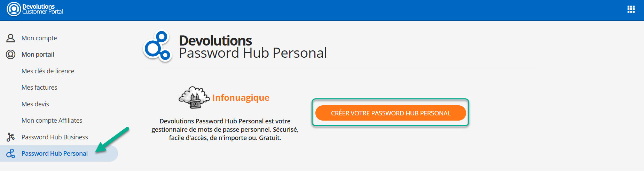Click the Devolutions Customer Portal logo icon
The image size is (644, 171).
14,9
